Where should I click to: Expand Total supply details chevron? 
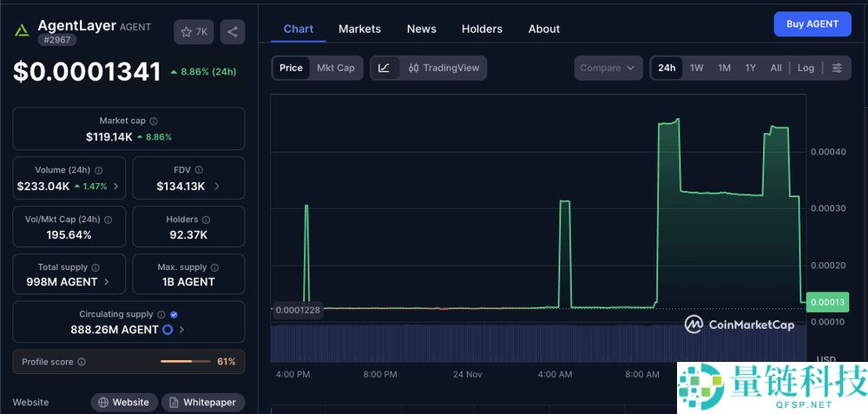(x=107, y=282)
